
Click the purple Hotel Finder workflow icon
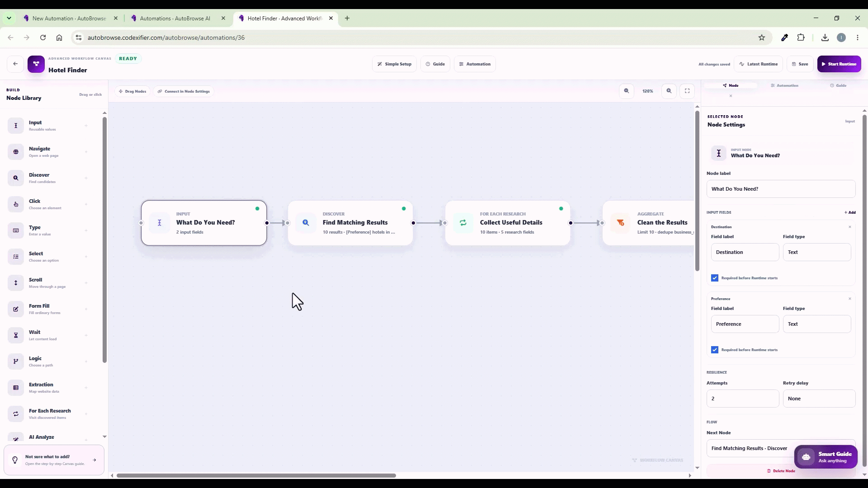tap(36, 64)
